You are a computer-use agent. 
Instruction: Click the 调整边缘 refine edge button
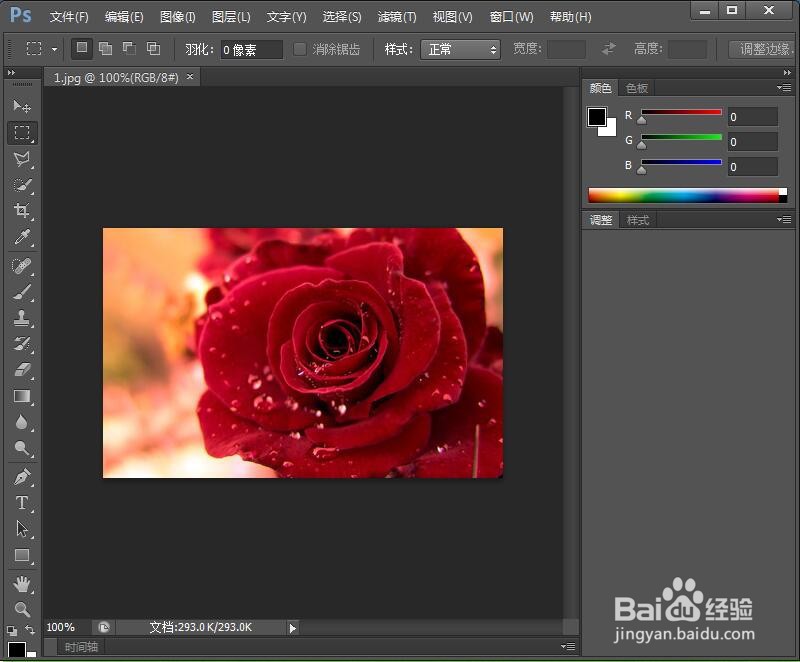coord(763,49)
